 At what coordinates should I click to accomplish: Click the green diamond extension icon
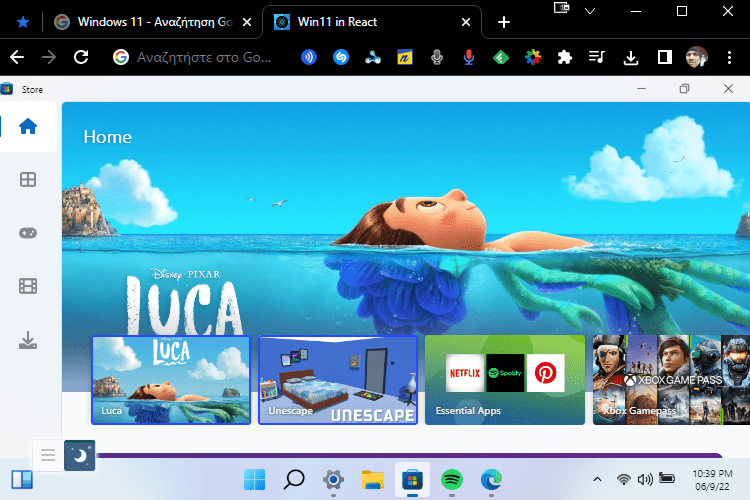(501, 57)
